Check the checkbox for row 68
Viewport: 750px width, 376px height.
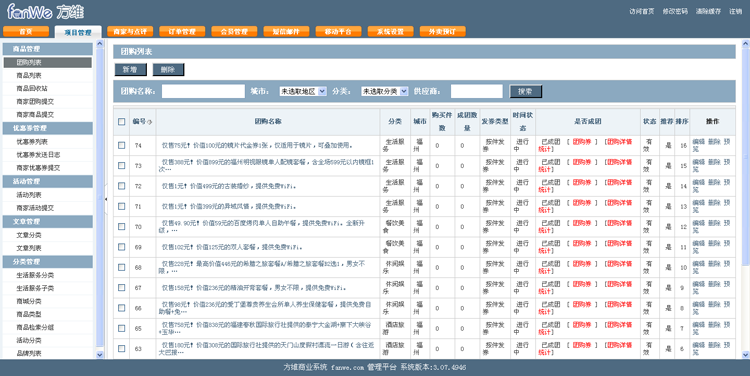coord(121,267)
